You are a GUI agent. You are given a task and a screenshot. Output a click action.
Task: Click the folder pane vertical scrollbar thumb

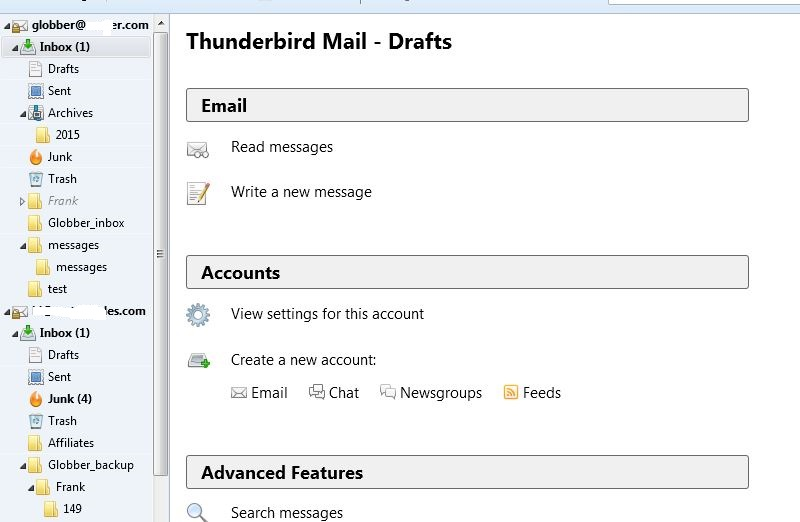coord(161,254)
